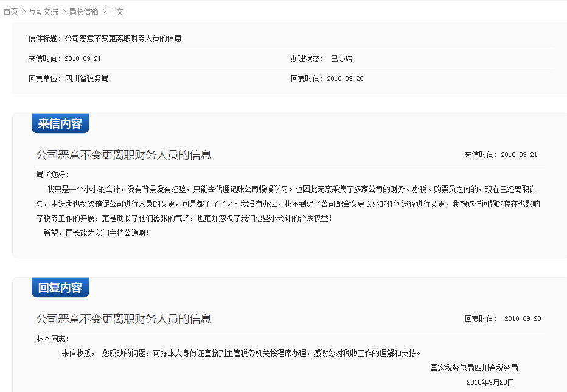
Task: Click letter heading under 来信内容
Action: point(123,154)
